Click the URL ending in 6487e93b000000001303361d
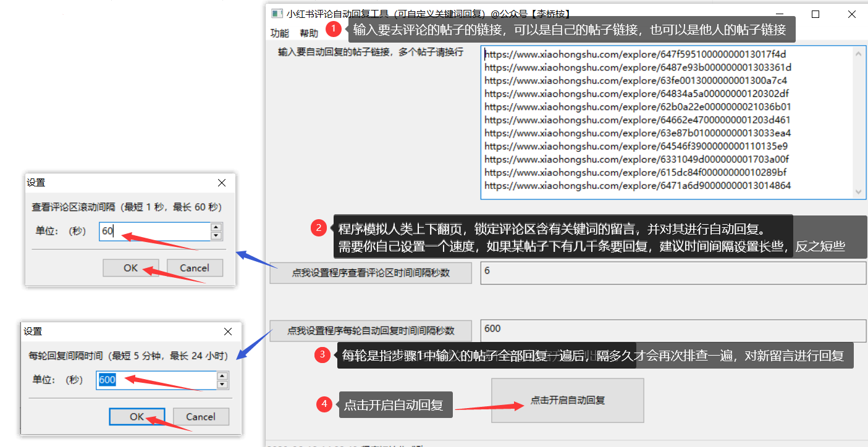Screen dimensions: 868x447 638,67
